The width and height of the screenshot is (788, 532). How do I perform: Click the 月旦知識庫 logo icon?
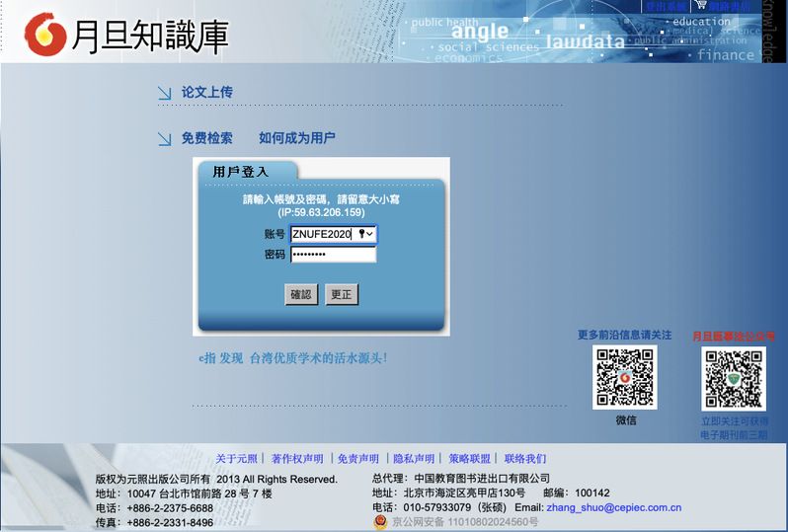pyautogui.click(x=45, y=35)
